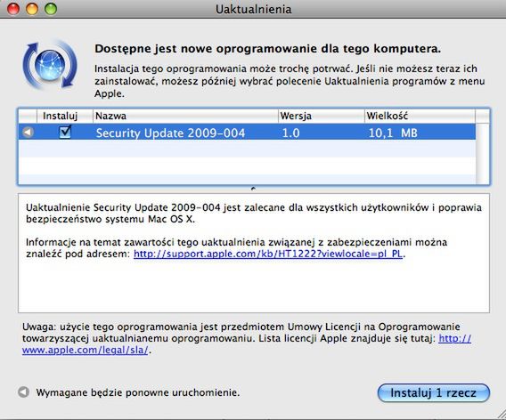The image size is (506, 420).
Task: Sort the list by Wersja column header
Action: pyautogui.click(x=321, y=116)
